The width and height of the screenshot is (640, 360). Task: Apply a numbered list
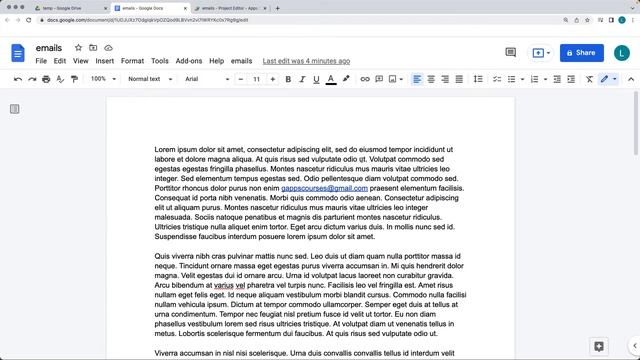pyautogui.click(x=534, y=79)
